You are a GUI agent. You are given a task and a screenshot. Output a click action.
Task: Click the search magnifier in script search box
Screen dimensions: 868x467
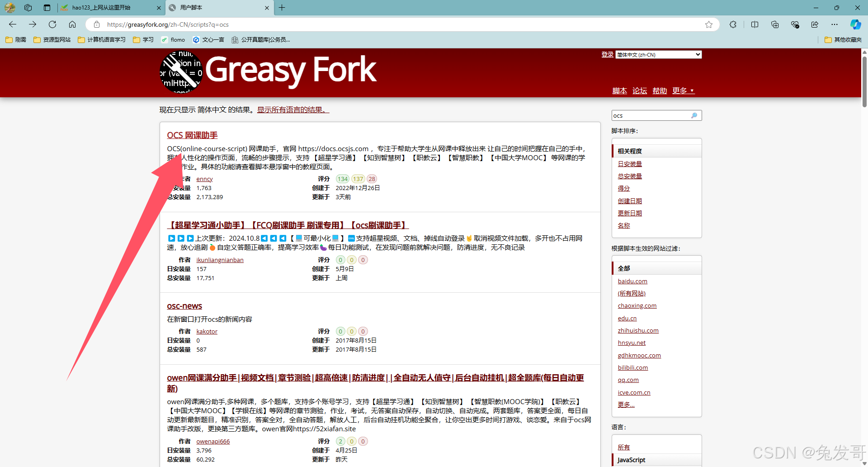[x=694, y=115]
